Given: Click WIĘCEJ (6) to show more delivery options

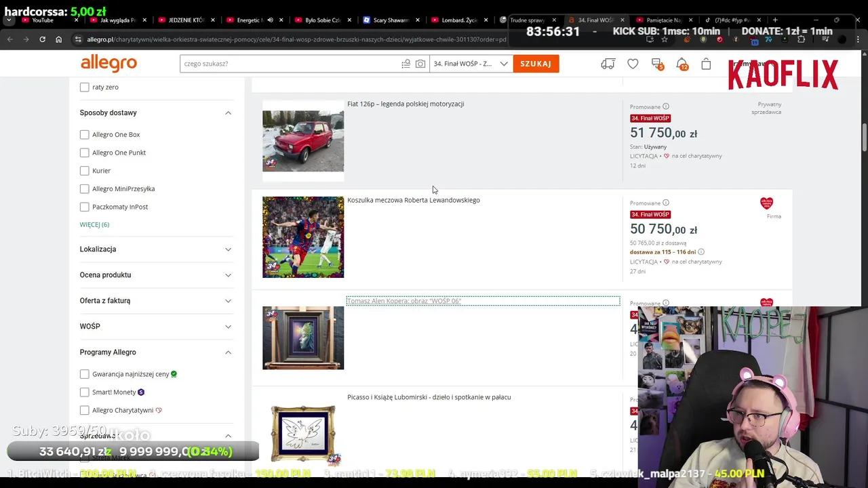Looking at the screenshot, I should tap(94, 224).
